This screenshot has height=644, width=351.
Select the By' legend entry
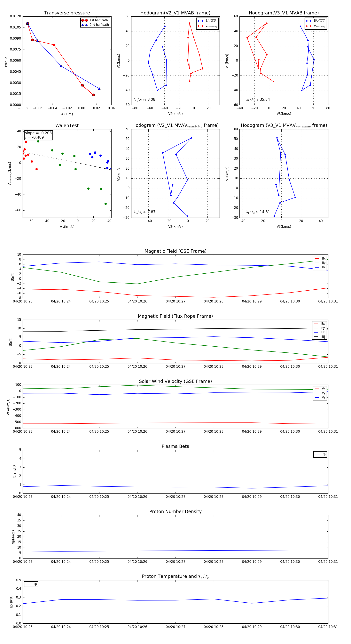[x=320, y=328]
